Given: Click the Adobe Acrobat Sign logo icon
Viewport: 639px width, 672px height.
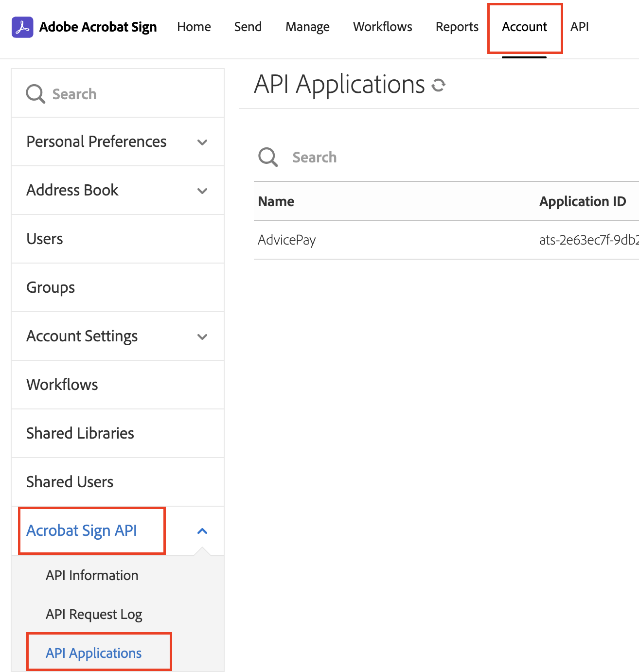Looking at the screenshot, I should [x=22, y=27].
